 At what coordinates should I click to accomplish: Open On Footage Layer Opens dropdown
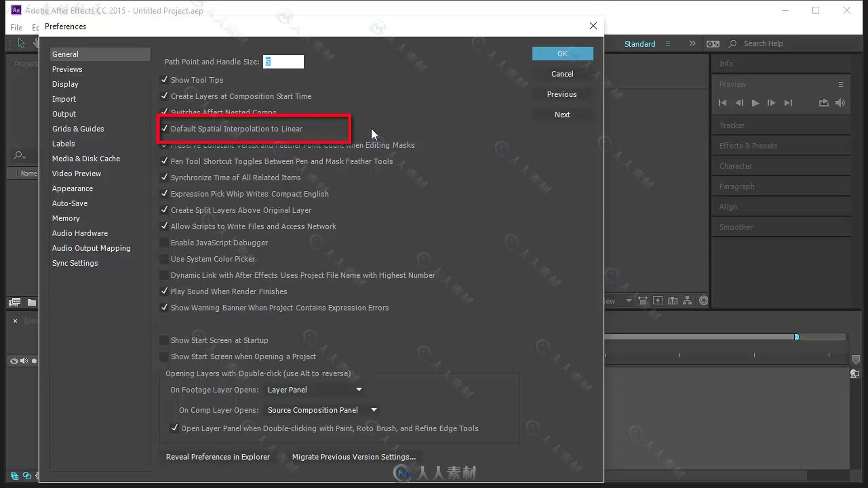click(x=315, y=389)
